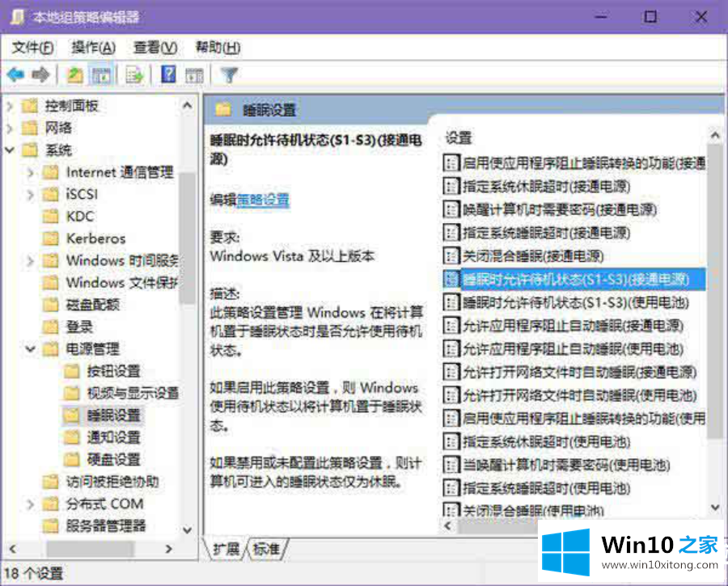The height and width of the screenshot is (586, 728).
Task: Select 指定系统休眠超时(接通电源) policy
Action: tap(537, 186)
